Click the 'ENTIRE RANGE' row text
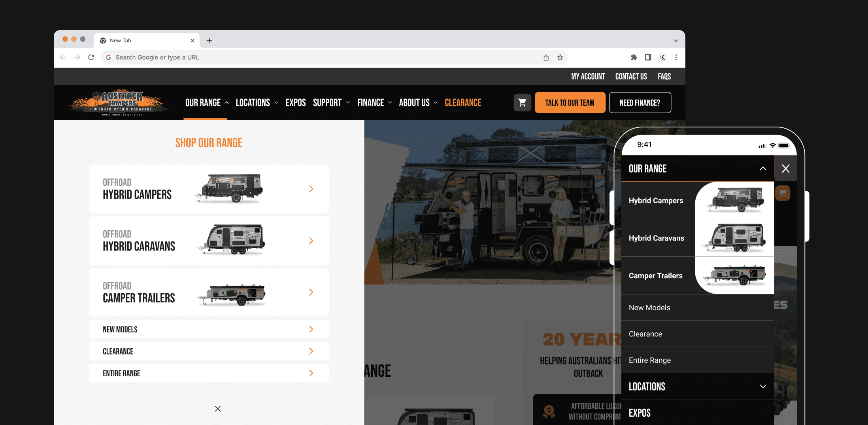Screen dimensions: 868x425 click(121, 373)
